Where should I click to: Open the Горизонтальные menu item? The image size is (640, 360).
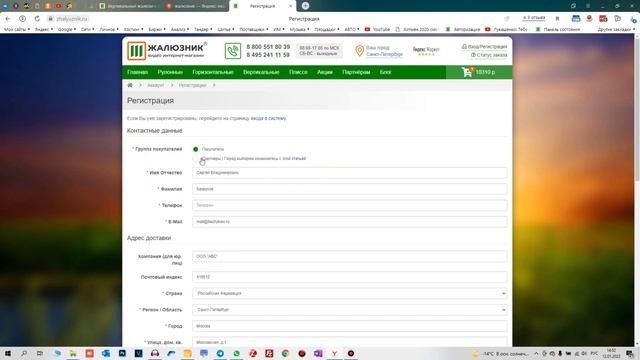[213, 72]
